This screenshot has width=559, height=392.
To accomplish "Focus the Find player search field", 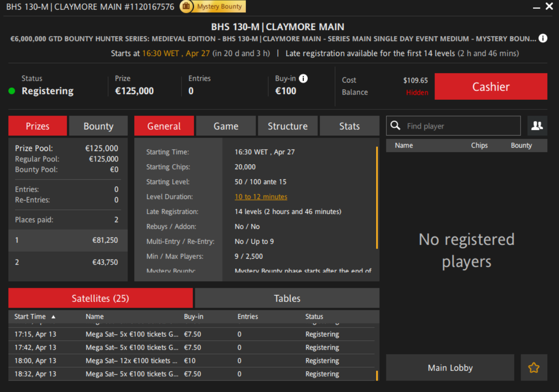I will pos(459,126).
